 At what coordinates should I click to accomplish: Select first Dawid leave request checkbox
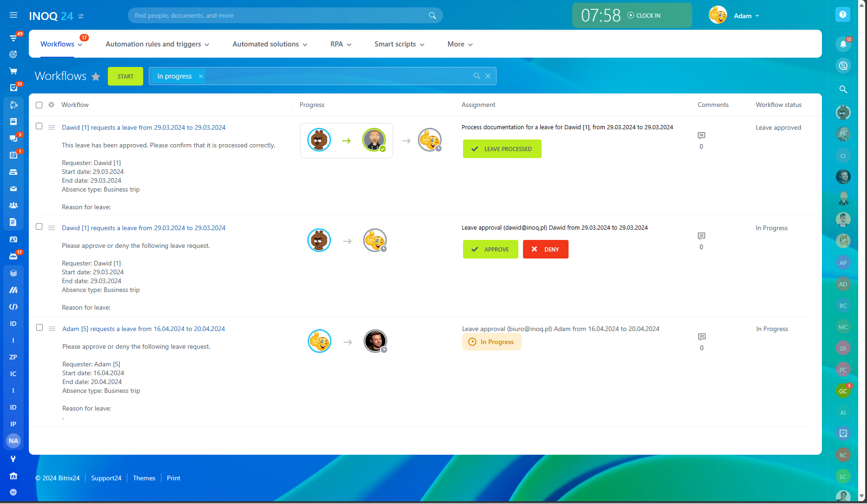click(x=39, y=126)
